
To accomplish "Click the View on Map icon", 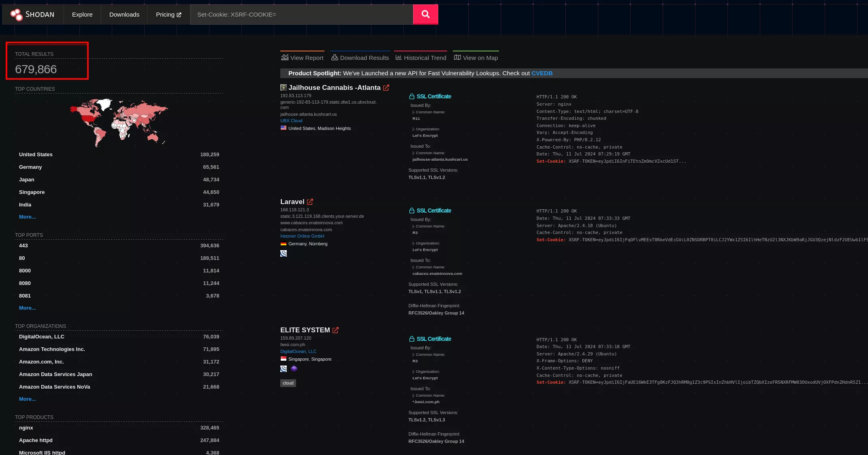I will (457, 57).
